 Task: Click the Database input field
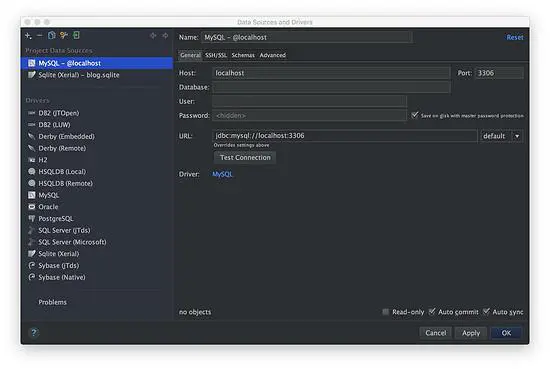pyautogui.click(x=331, y=87)
